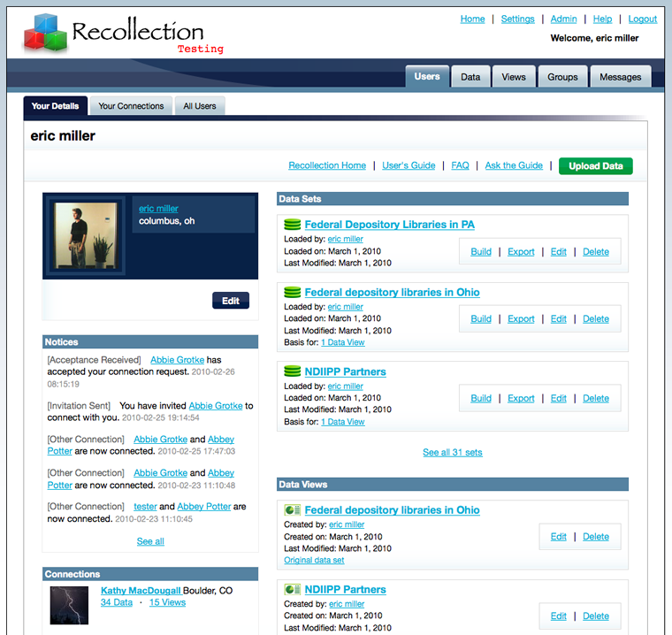Open the Settings link
The height and width of the screenshot is (635, 672).
[518, 19]
